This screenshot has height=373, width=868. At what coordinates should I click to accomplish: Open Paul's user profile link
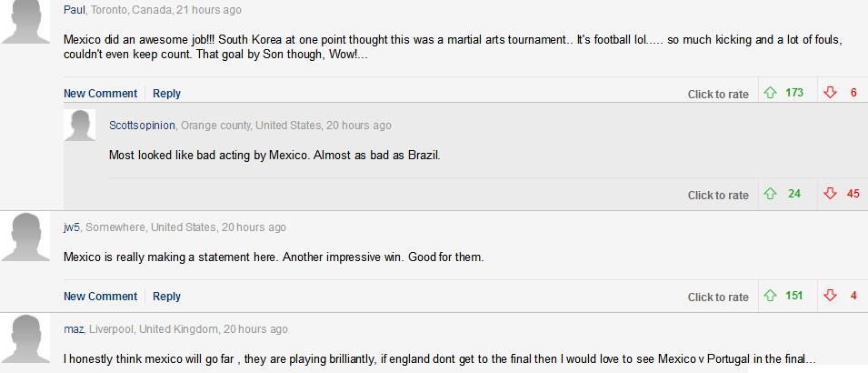click(75, 10)
